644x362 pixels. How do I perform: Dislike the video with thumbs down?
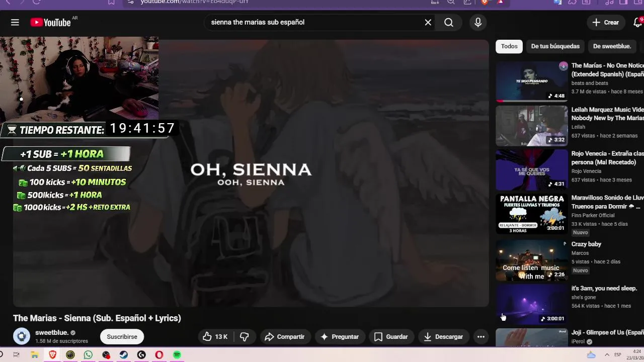[245, 337]
